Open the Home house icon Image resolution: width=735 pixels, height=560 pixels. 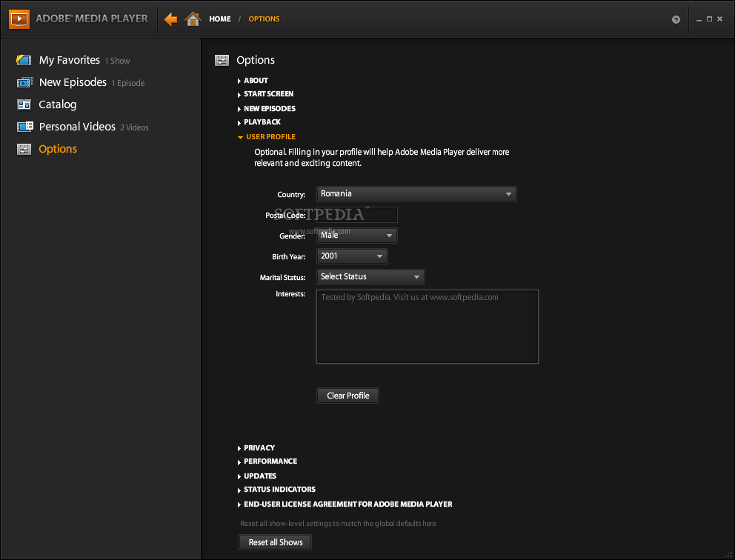coord(193,19)
